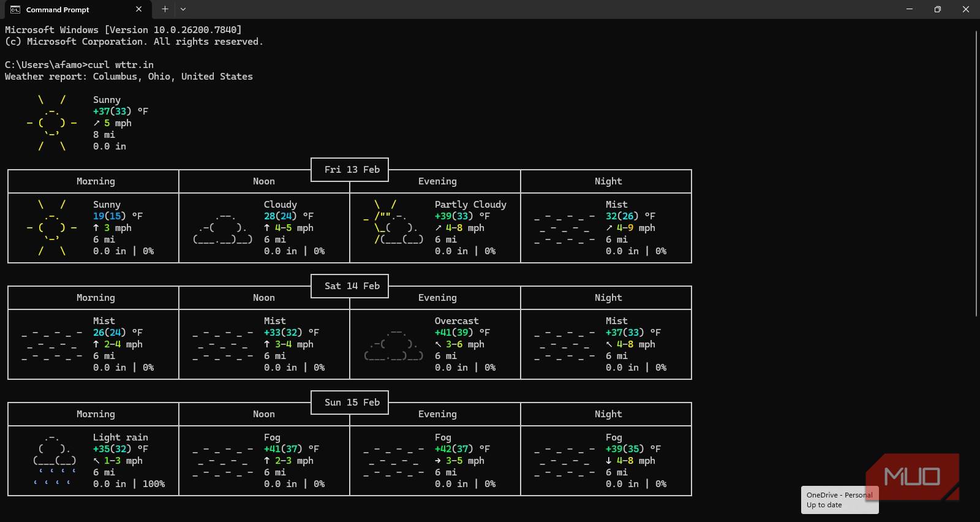Click the OneDrive Personal status tooltip
This screenshot has width=980, height=522.
point(839,500)
